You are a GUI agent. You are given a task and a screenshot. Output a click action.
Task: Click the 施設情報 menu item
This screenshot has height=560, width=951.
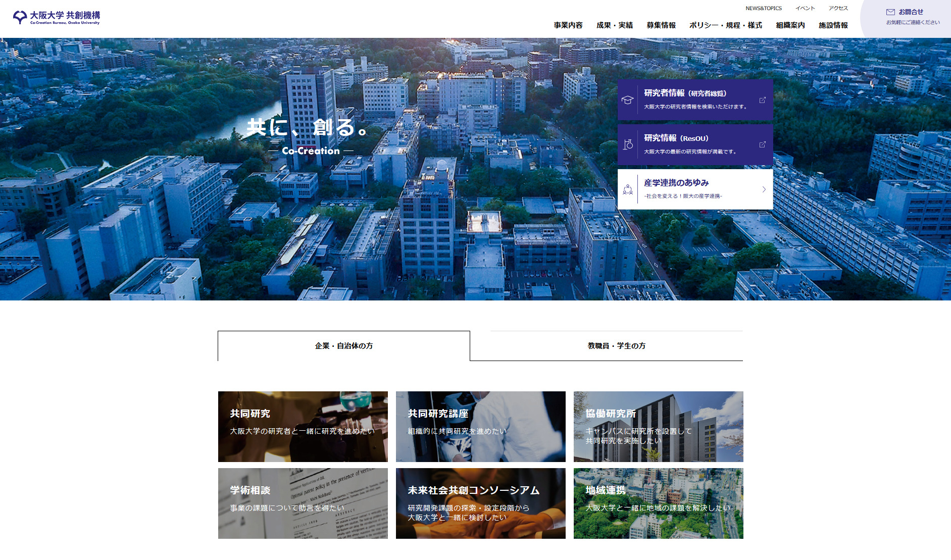[833, 25]
